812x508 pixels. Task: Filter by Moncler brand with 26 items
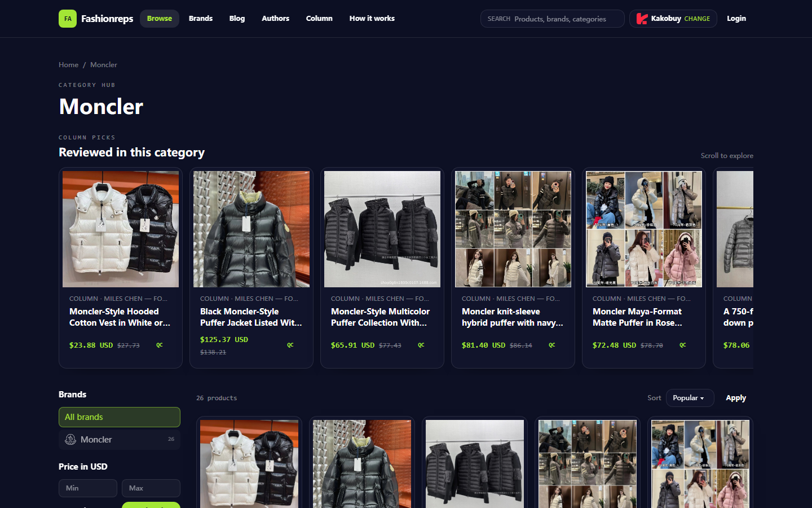(120, 440)
